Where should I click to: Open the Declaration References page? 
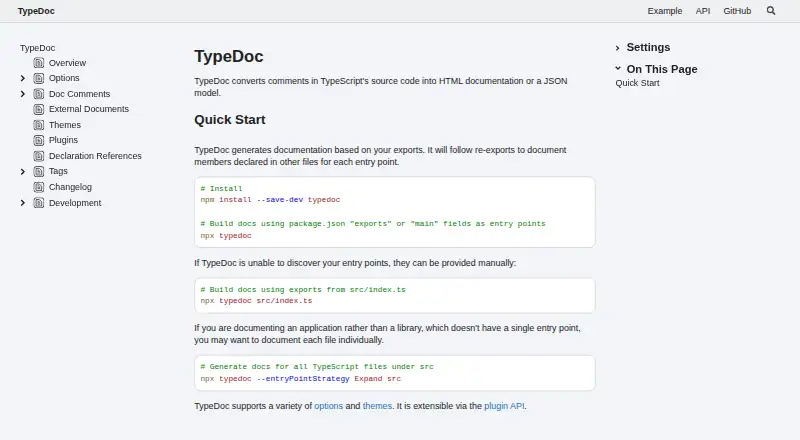(x=95, y=156)
